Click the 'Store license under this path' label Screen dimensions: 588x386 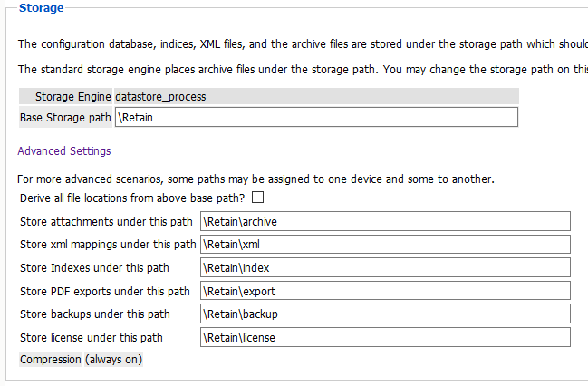pyautogui.click(x=92, y=337)
